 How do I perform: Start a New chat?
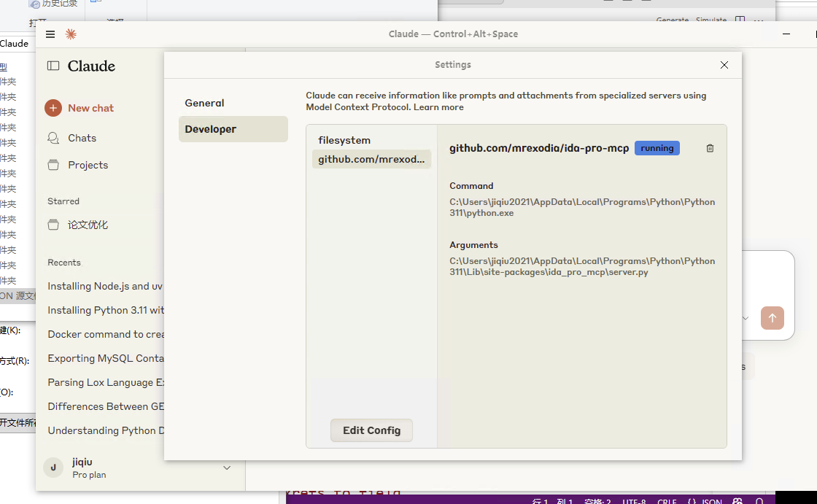point(90,108)
